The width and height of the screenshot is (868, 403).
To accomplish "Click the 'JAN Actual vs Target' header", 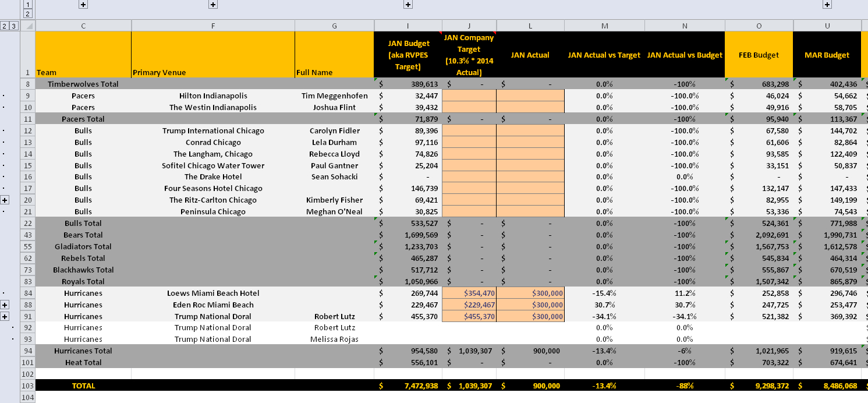I will point(605,55).
